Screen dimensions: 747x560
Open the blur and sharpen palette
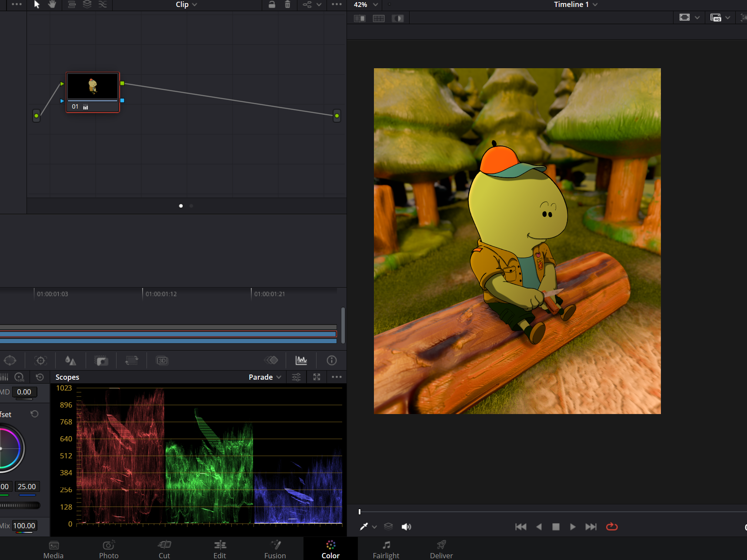point(70,361)
